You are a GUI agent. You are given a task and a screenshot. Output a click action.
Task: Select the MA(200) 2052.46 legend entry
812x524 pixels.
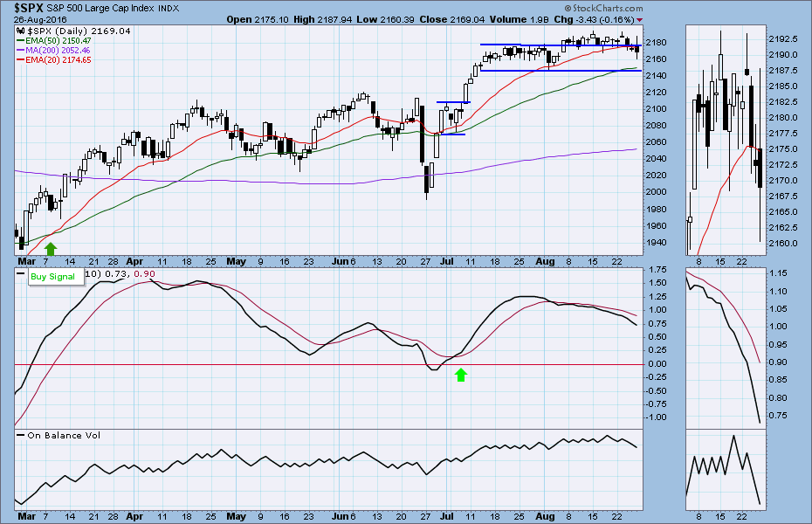click(x=58, y=50)
